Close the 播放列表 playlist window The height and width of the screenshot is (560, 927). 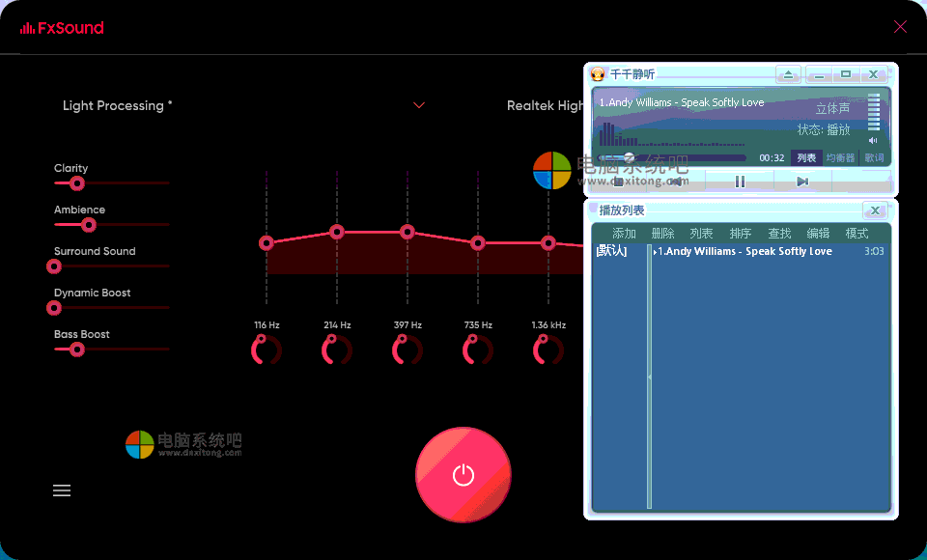pyautogui.click(x=875, y=210)
